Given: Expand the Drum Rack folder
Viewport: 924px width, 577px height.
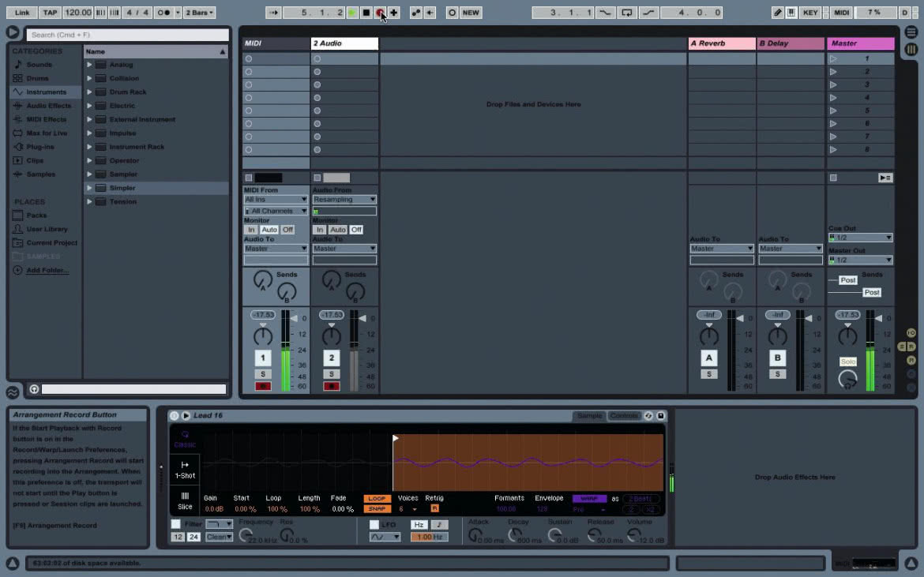Looking at the screenshot, I should 89,92.
